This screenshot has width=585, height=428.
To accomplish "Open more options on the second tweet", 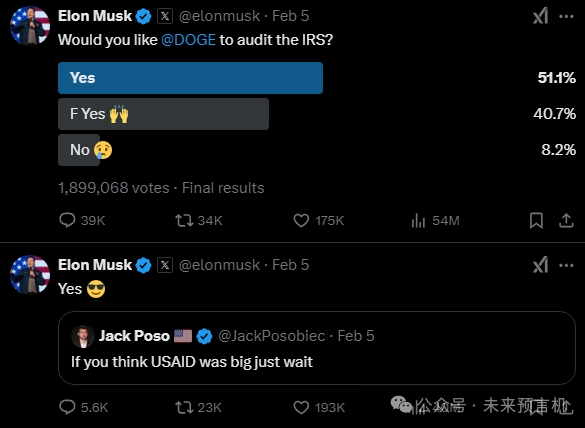I will pos(566,265).
